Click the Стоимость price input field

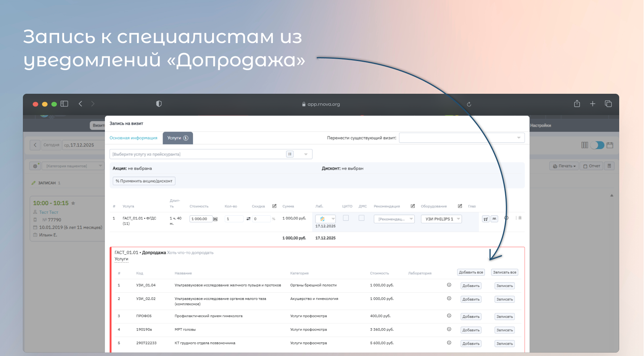[x=201, y=219]
